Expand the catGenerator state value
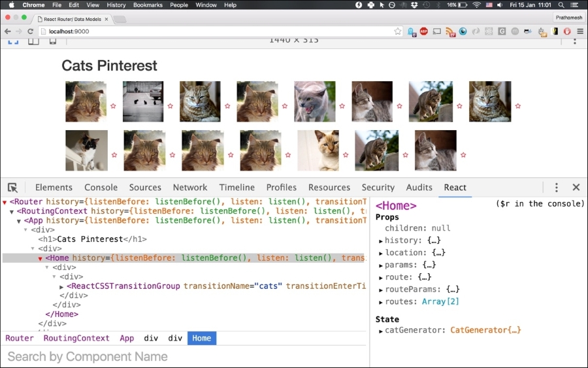Viewport: 588px width, 368px height. pos(381,331)
